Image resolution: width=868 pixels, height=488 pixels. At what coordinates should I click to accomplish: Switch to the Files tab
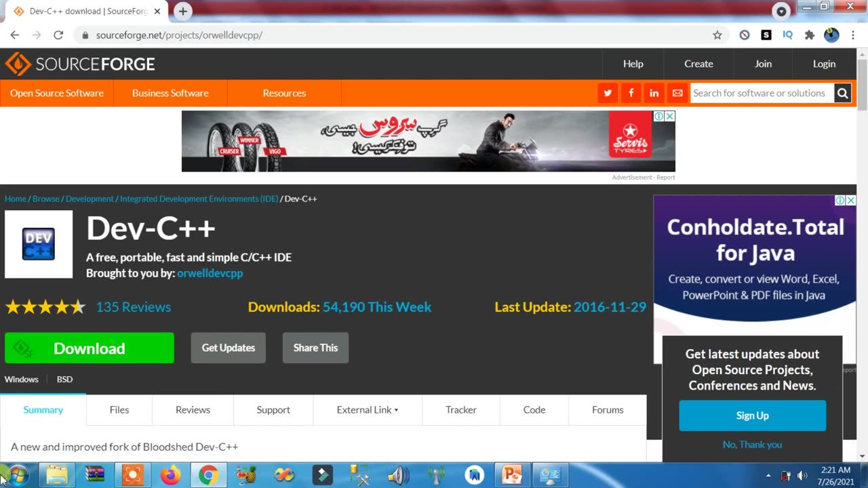click(x=119, y=410)
